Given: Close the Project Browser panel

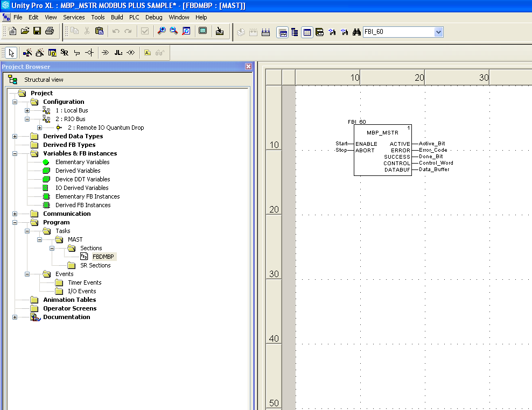Looking at the screenshot, I should coord(248,67).
